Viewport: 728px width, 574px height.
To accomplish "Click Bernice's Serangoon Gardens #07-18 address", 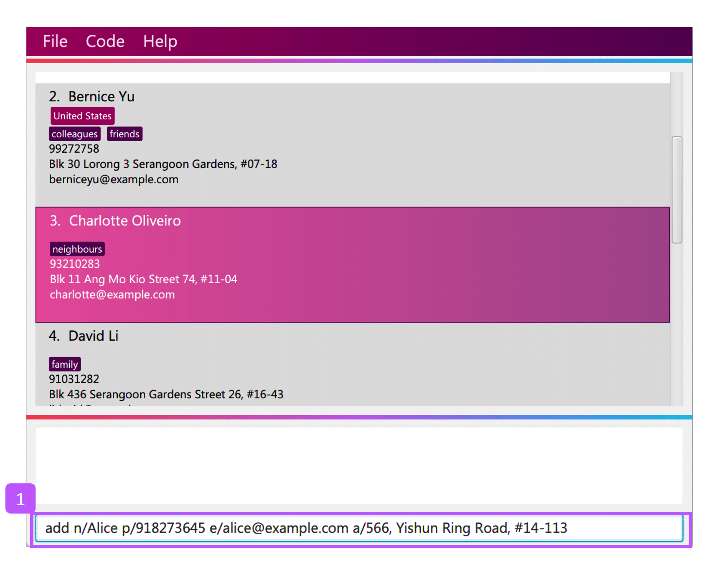I will pyautogui.click(x=163, y=164).
